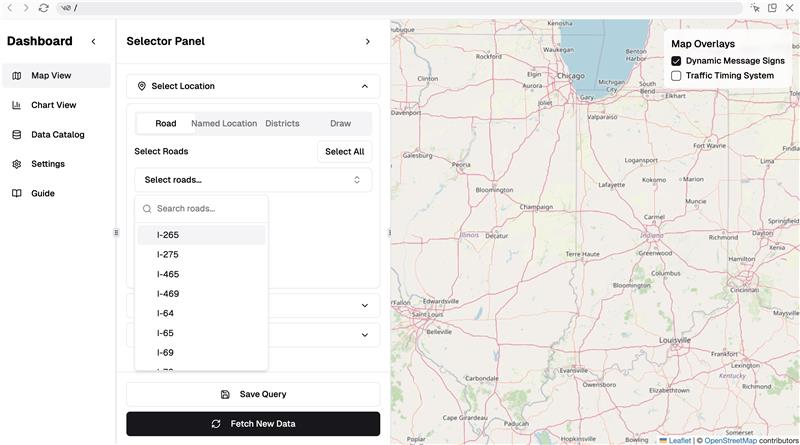Viewport: 800px width, 445px height.
Task: Switch to the Named Location tab
Action: pos(224,123)
